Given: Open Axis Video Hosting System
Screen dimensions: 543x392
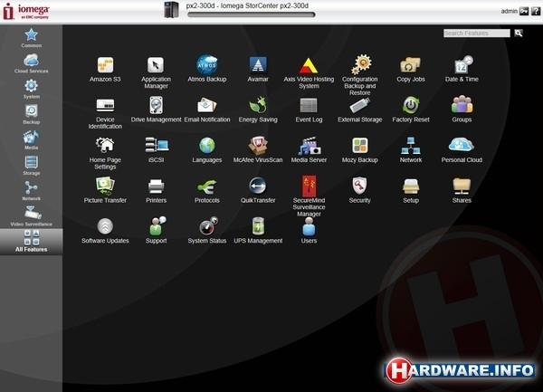Looking at the screenshot, I should [309, 72].
